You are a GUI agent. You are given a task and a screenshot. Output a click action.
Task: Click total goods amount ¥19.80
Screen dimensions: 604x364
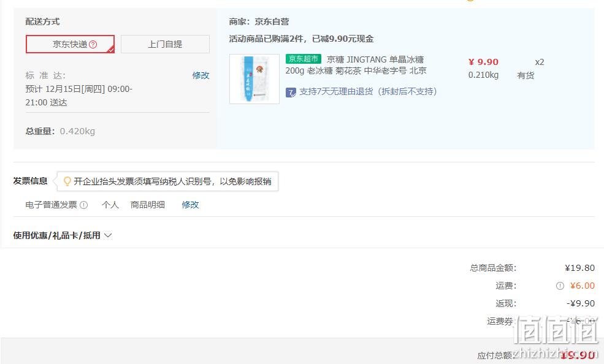(x=579, y=268)
